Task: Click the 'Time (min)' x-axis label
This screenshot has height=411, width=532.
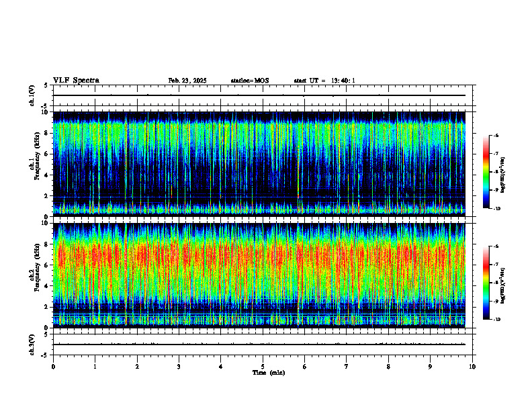Action: pyautogui.click(x=269, y=373)
